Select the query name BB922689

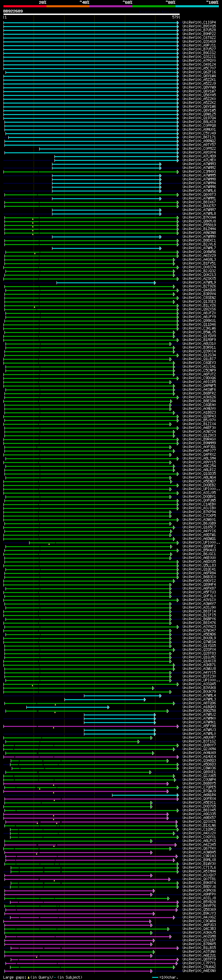[13, 11]
